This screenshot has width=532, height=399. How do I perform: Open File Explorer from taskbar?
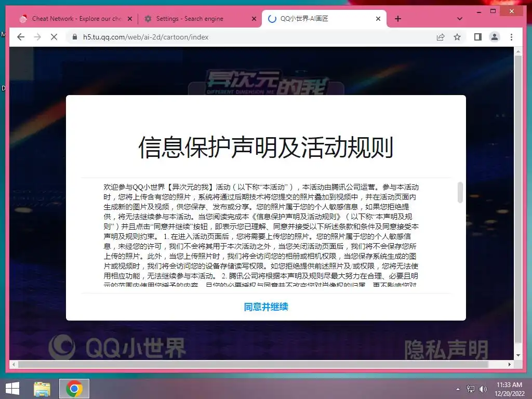coord(42,389)
